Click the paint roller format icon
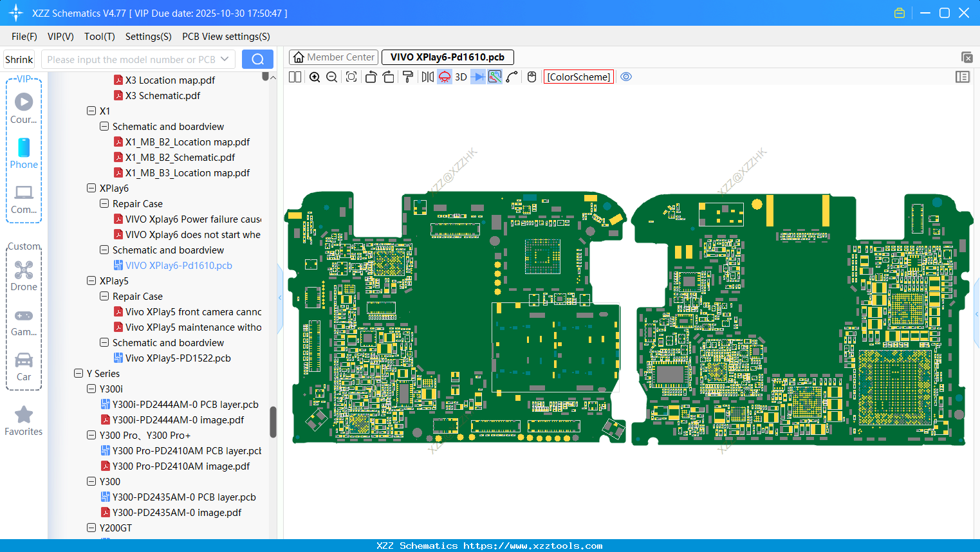Image resolution: width=980 pixels, height=552 pixels. tap(407, 77)
